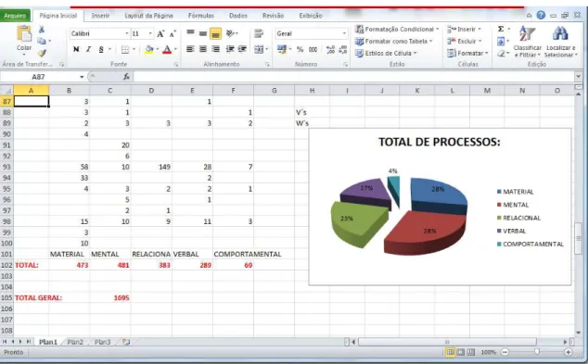
Task: Click the Wrap Text icon
Action: point(259,33)
